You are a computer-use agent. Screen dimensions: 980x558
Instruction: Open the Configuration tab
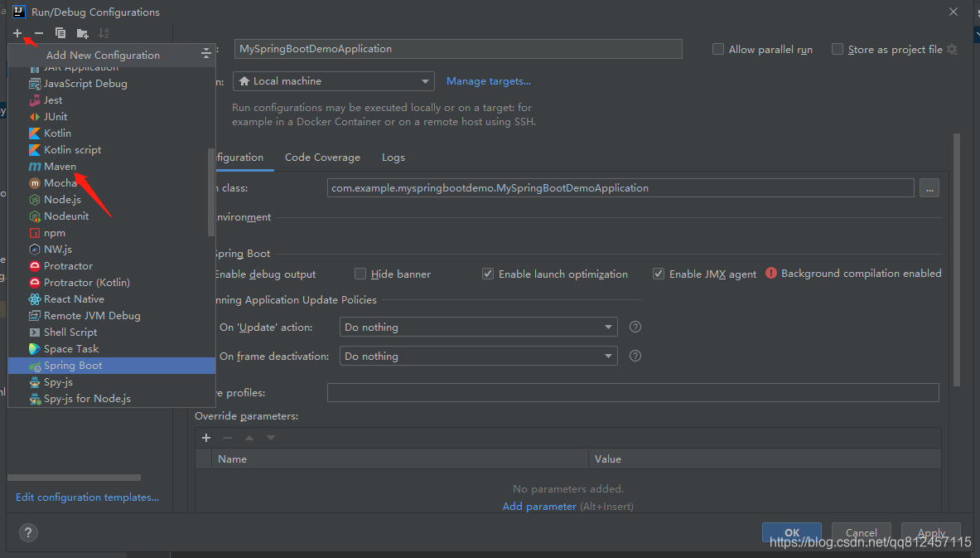pyautogui.click(x=240, y=158)
